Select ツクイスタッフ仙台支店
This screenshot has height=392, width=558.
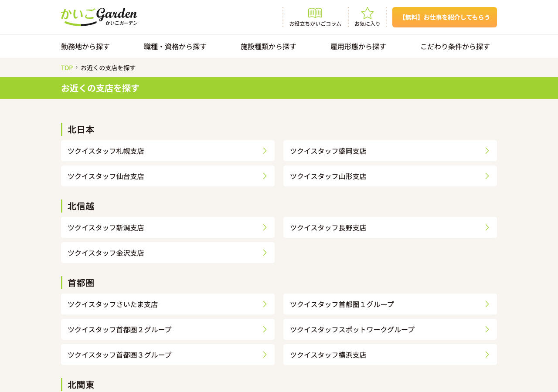click(x=168, y=176)
